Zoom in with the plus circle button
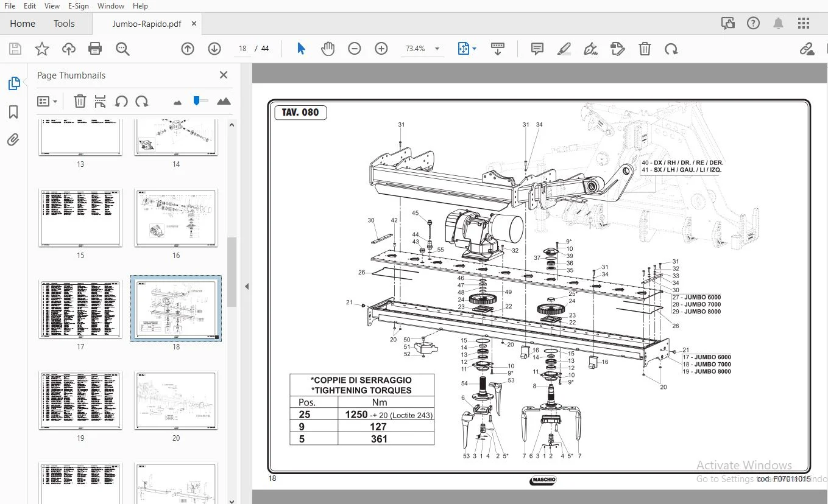Screen dimensions: 828x504 (x=381, y=49)
